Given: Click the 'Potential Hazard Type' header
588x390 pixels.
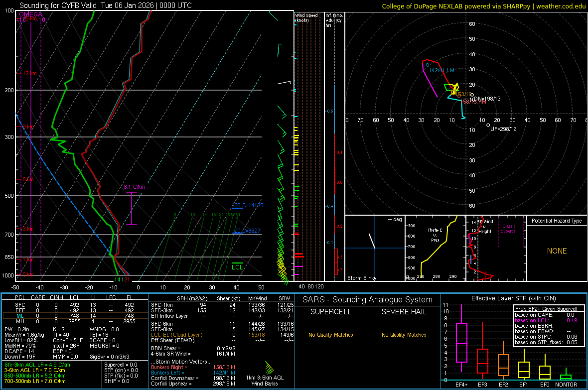Looking at the screenshot, I should coord(557,221).
